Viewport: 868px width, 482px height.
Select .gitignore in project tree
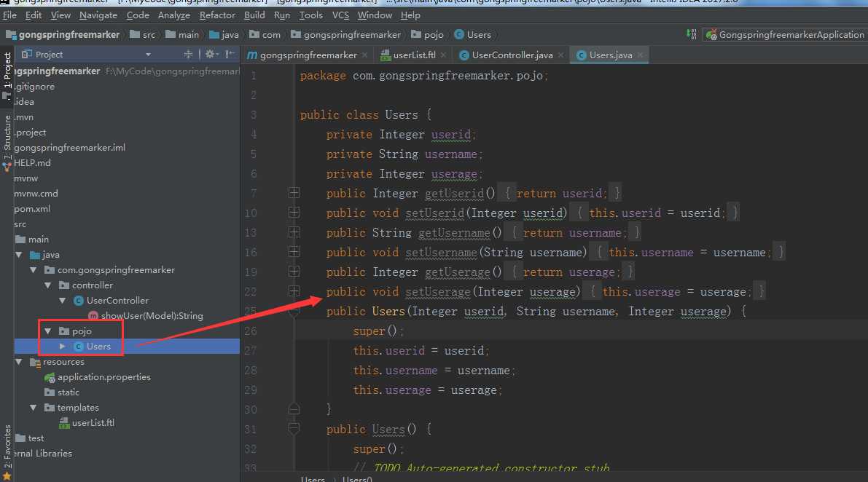click(x=34, y=87)
